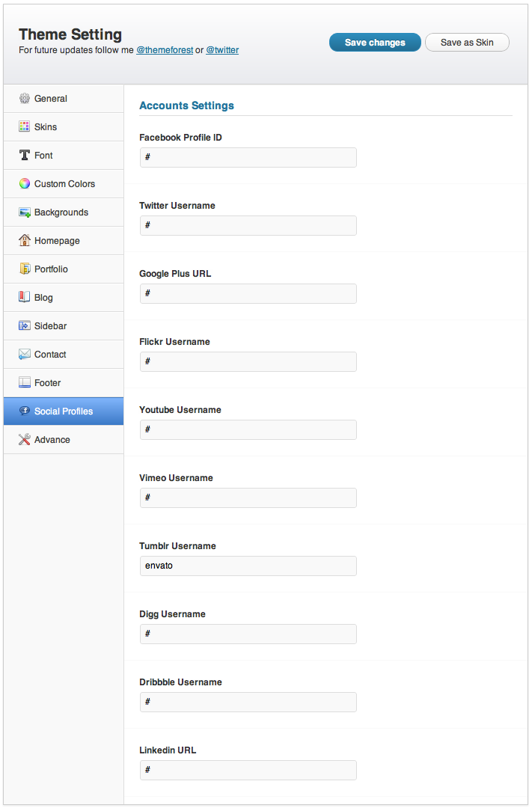Click the Save as Skin button

467,43
